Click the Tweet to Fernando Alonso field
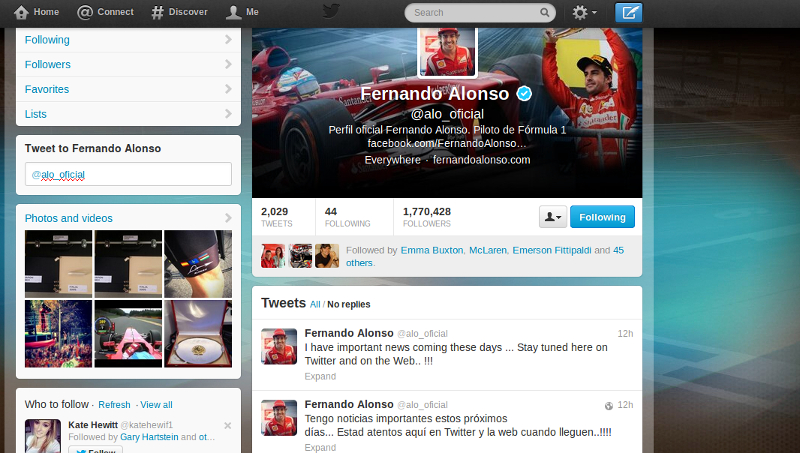 coord(128,174)
